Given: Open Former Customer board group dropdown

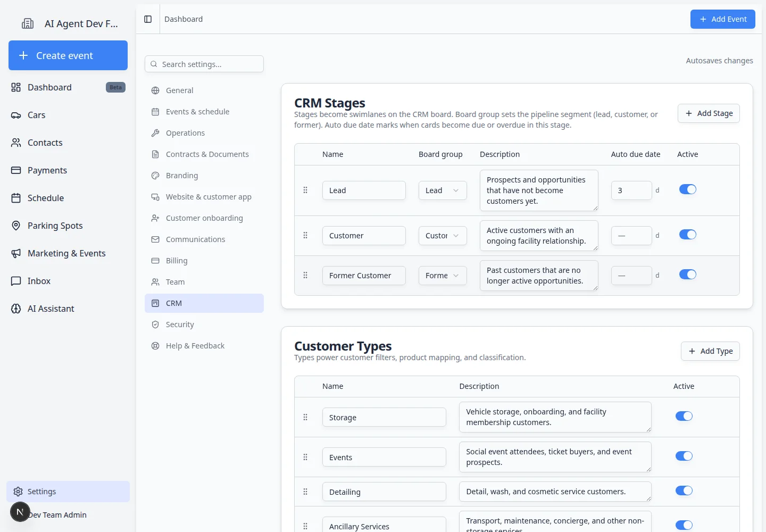Looking at the screenshot, I should [443, 276].
